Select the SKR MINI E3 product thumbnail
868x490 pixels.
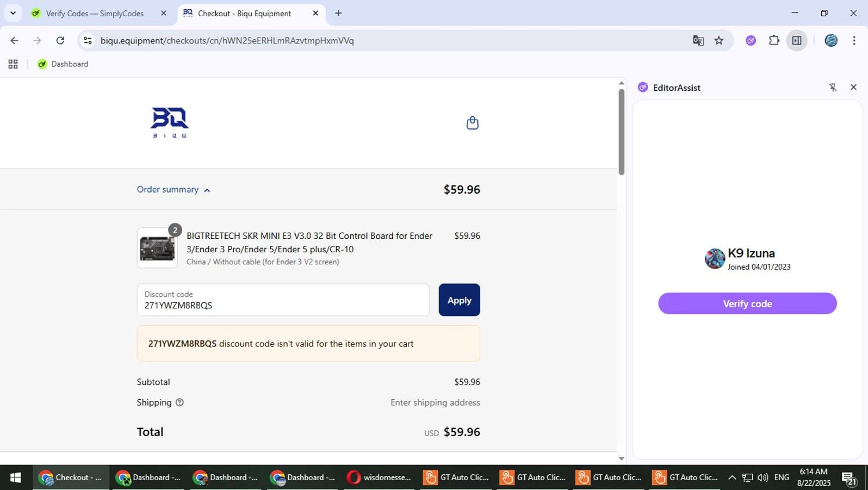[157, 248]
